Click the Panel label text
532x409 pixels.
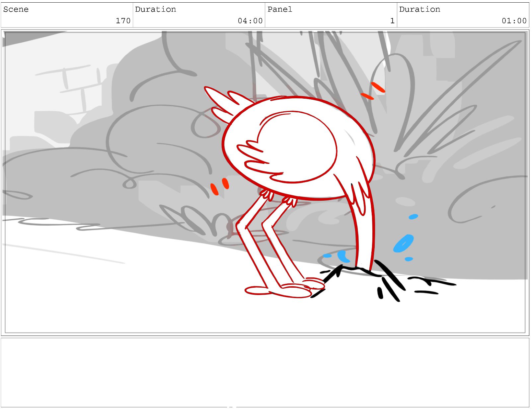pos(280,9)
